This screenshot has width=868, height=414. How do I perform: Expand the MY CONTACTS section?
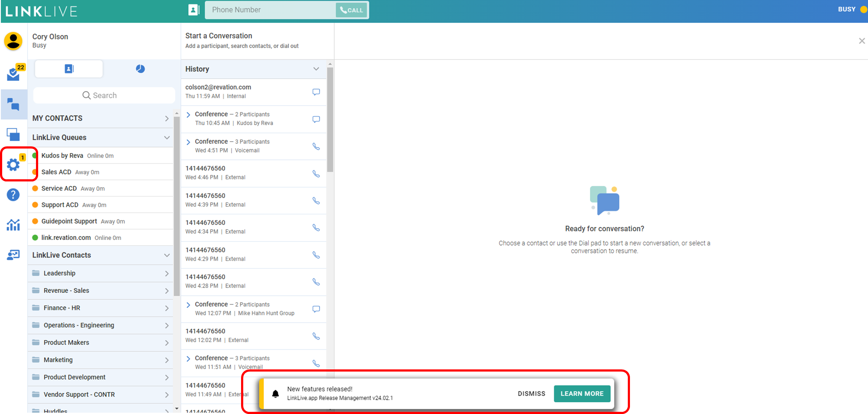pyautogui.click(x=166, y=118)
